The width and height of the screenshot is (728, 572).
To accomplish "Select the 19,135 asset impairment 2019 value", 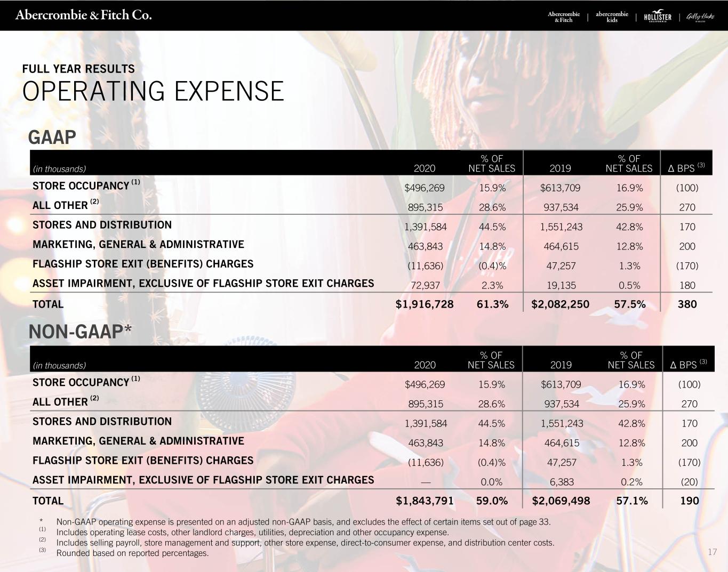I will click(561, 285).
